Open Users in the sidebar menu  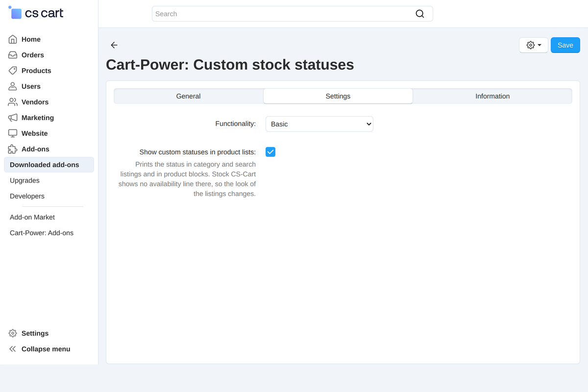31,86
